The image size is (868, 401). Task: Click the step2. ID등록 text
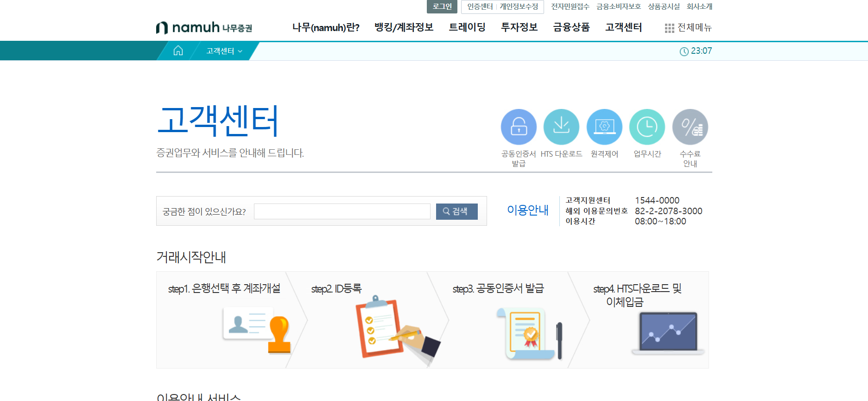tap(336, 288)
